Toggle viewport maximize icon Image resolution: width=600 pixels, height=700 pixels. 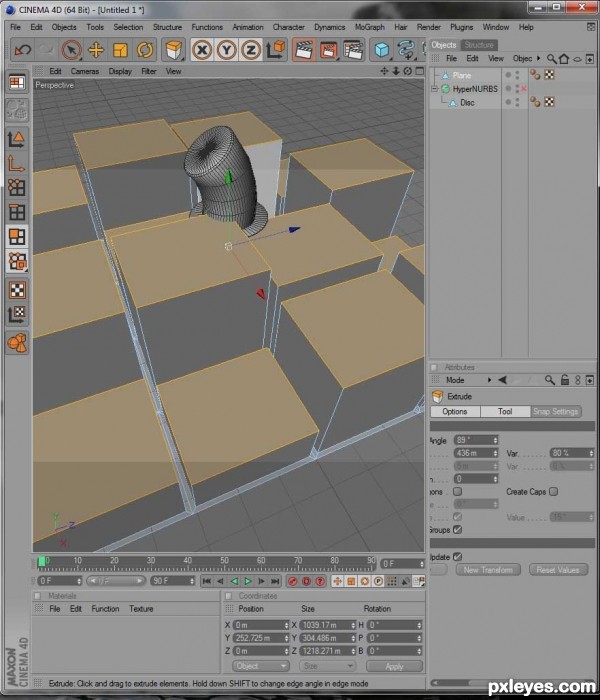(419, 71)
